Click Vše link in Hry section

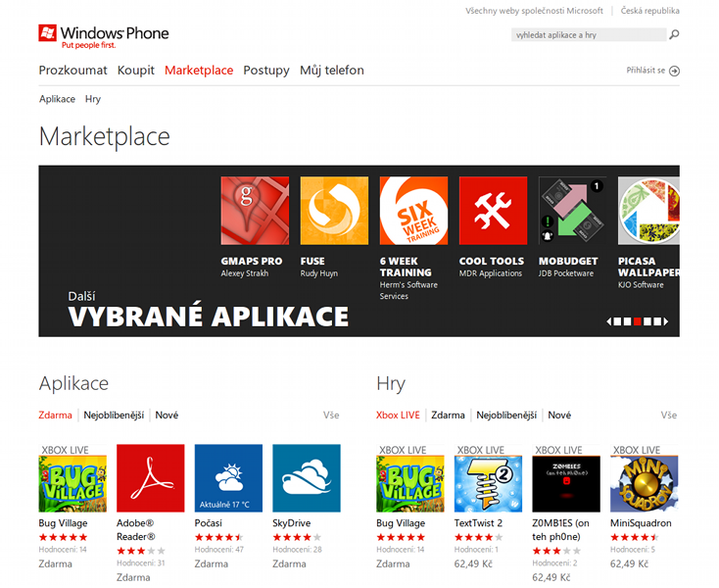[x=669, y=416]
